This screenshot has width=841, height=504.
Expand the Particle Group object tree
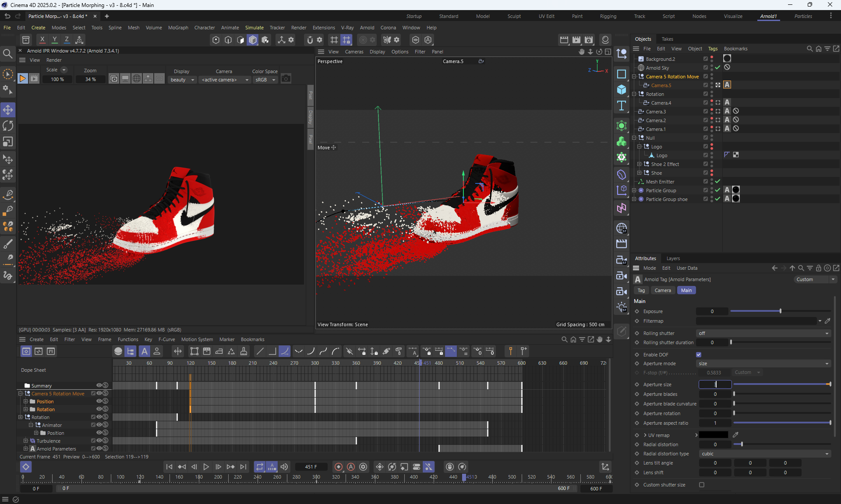coord(634,190)
